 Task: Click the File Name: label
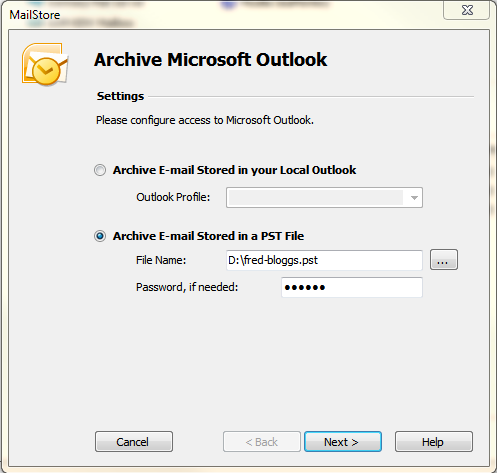pos(161,260)
